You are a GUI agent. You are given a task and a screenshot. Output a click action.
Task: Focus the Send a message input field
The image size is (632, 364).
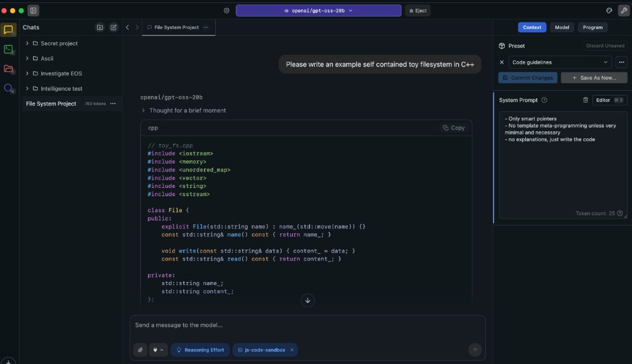[x=307, y=325]
